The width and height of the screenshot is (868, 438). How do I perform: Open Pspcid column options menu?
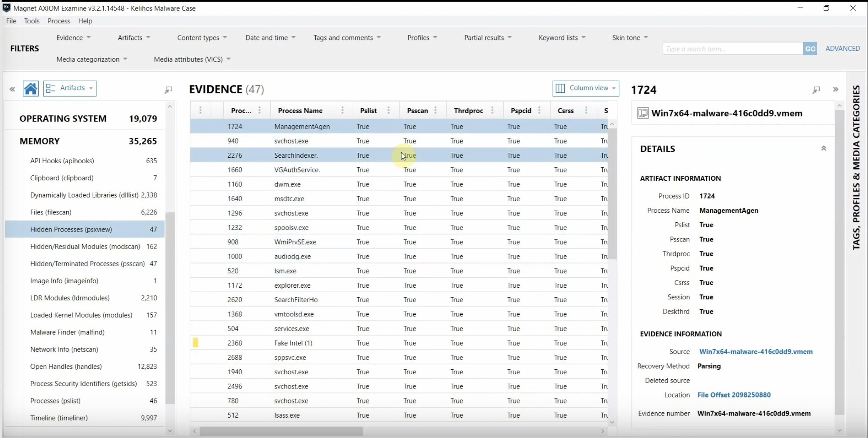539,110
